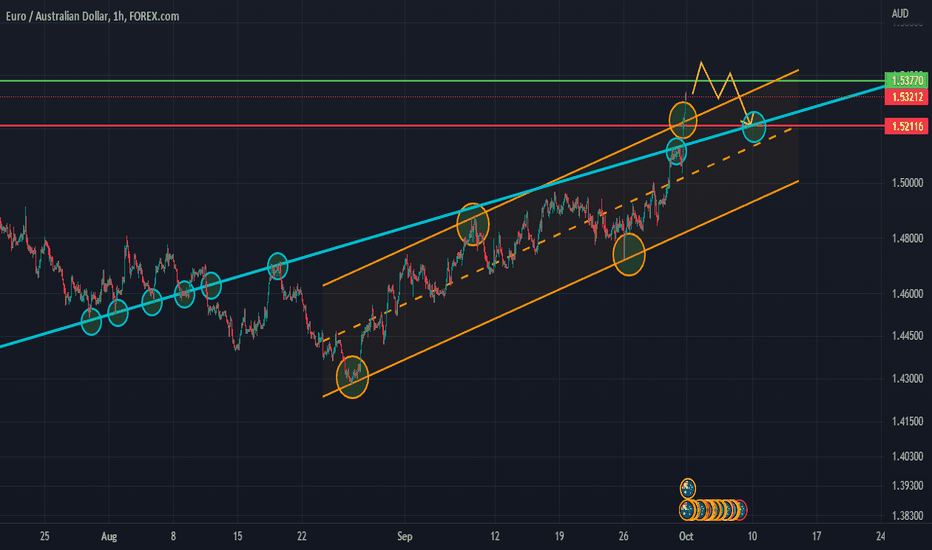Click the 26 date label on time axis
The image size is (932, 550).
click(x=623, y=536)
